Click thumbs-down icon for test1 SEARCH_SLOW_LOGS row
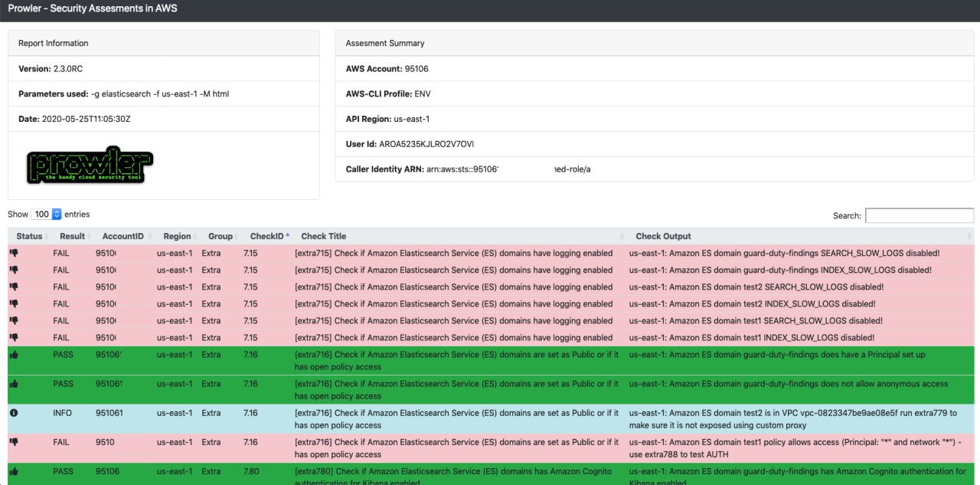The width and height of the screenshot is (980, 485). coord(14,320)
